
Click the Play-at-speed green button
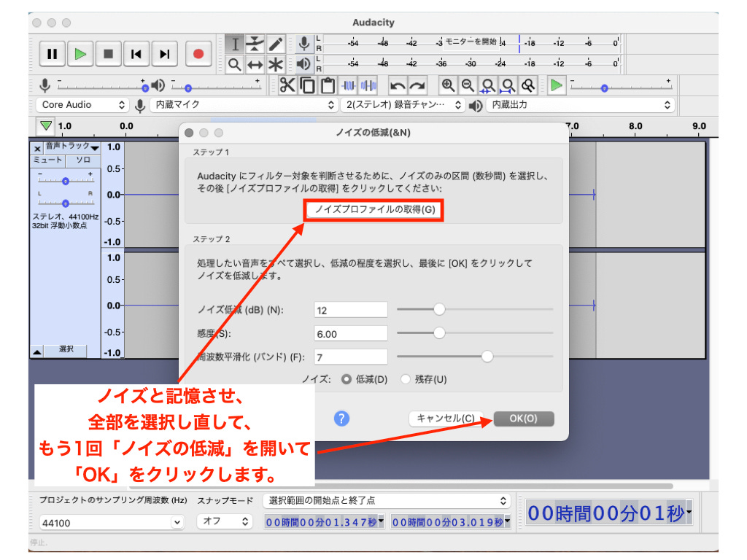point(556,86)
